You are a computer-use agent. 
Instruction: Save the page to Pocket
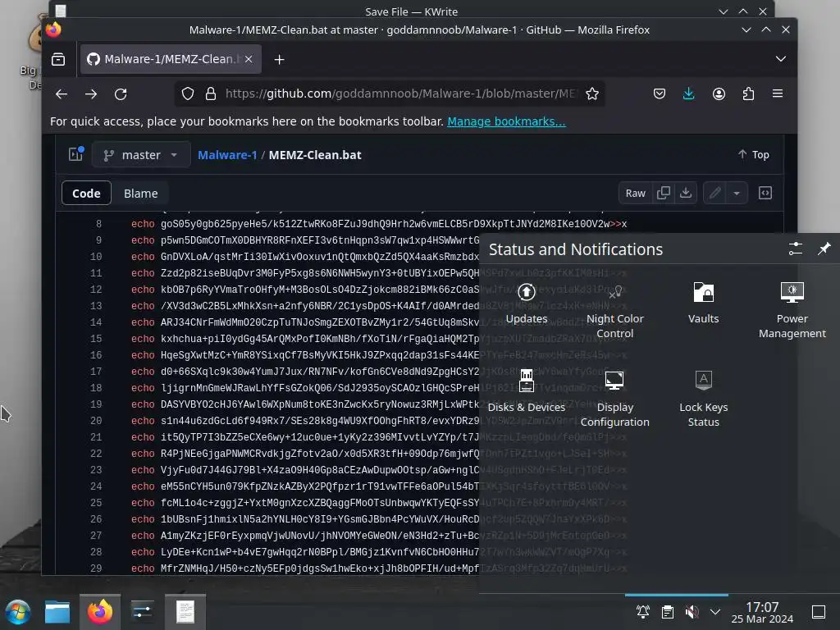660,94
